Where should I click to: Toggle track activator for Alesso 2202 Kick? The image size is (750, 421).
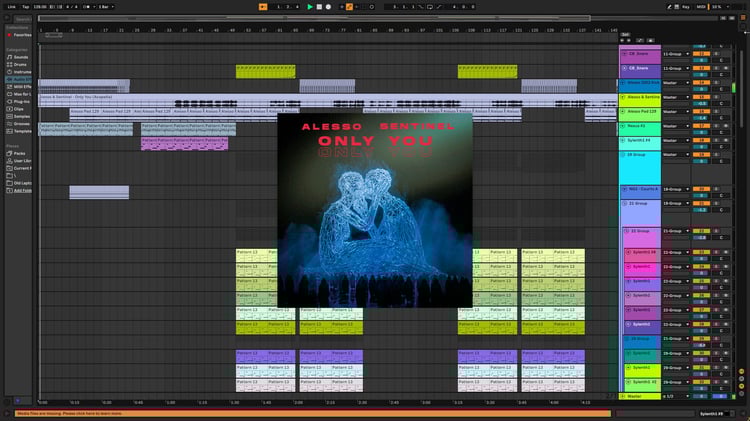[x=701, y=83]
